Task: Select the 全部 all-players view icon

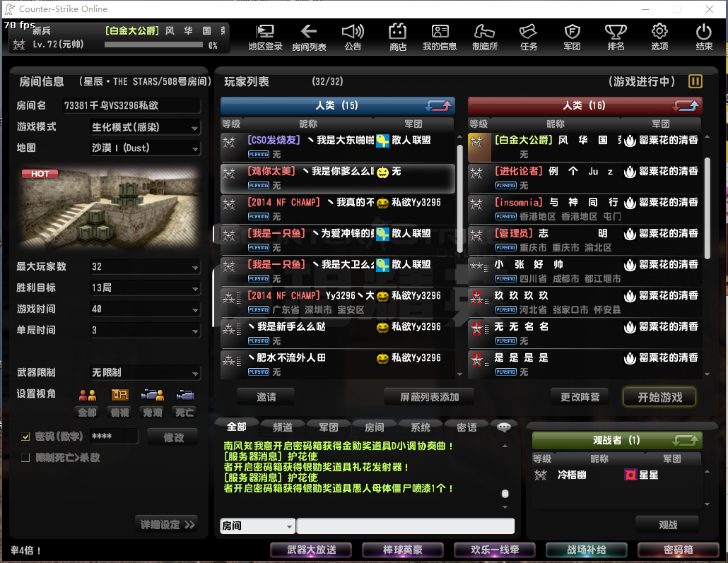Action: tap(87, 395)
